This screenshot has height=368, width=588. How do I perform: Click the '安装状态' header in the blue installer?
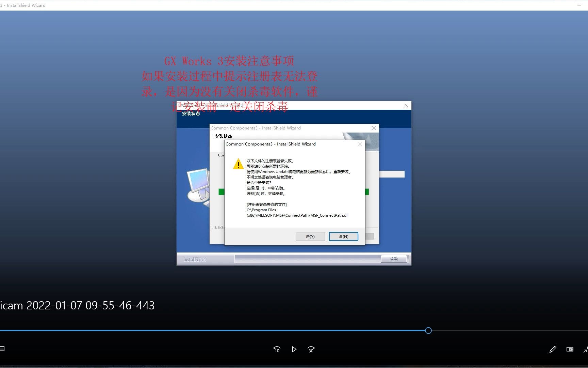tap(191, 114)
